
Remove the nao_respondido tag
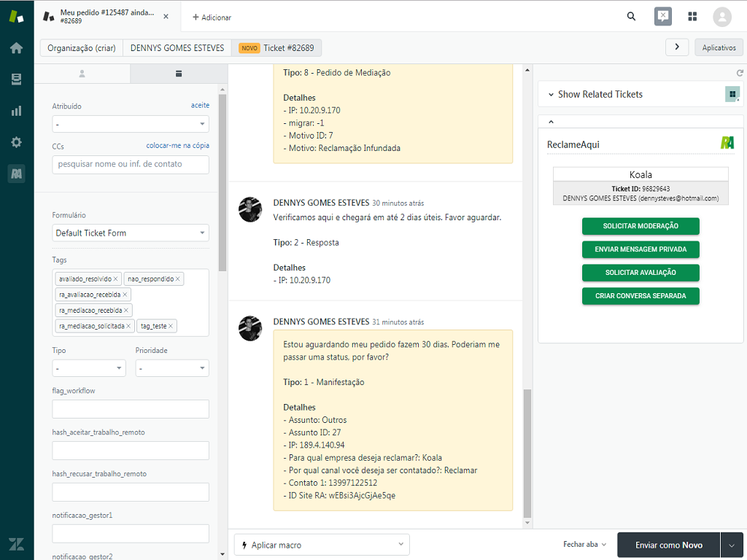coord(178,279)
